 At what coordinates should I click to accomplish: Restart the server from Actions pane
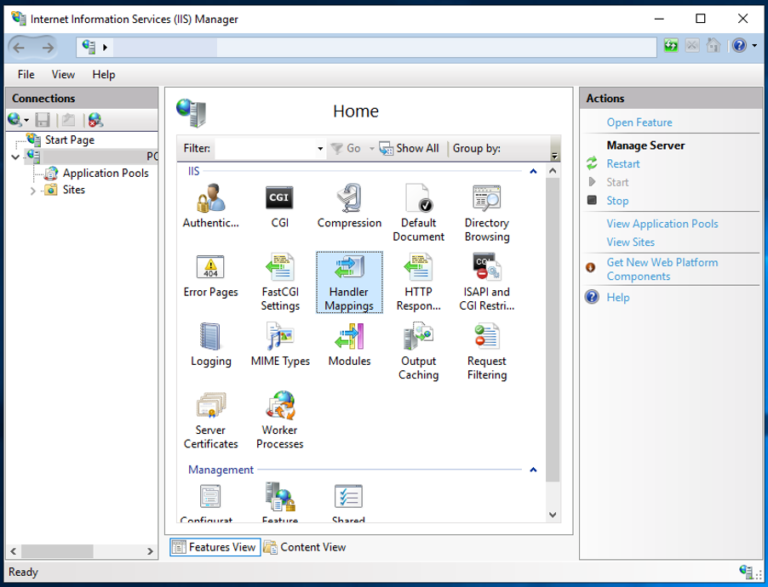click(x=623, y=164)
